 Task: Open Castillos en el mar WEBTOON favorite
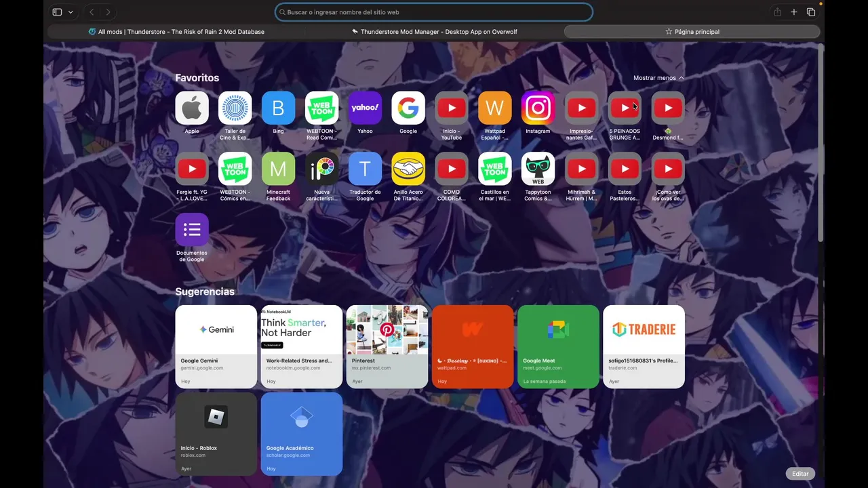click(495, 169)
